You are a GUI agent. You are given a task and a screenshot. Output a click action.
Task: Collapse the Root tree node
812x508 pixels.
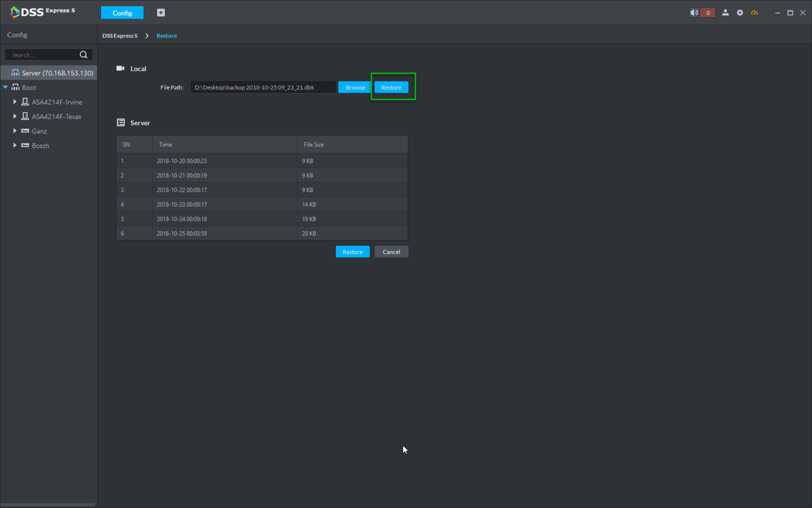coord(6,87)
